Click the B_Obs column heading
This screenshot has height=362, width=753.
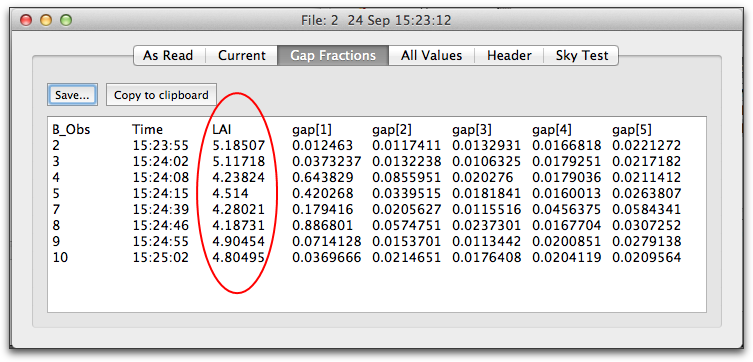click(x=71, y=130)
